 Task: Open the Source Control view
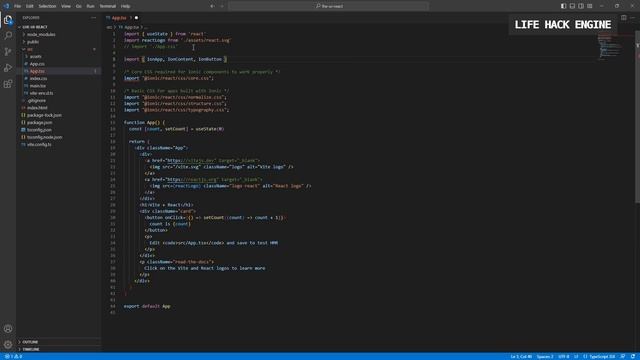[x=8, y=52]
